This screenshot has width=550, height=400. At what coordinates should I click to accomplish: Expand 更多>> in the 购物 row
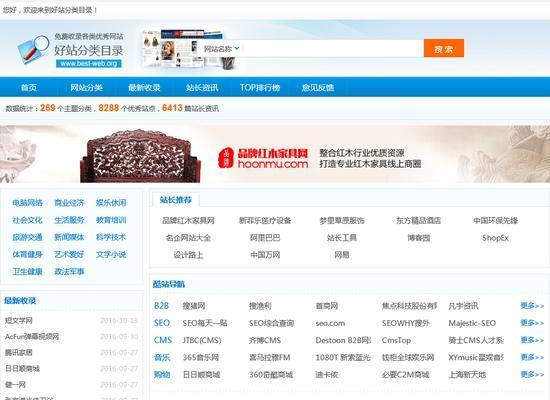[x=532, y=374]
